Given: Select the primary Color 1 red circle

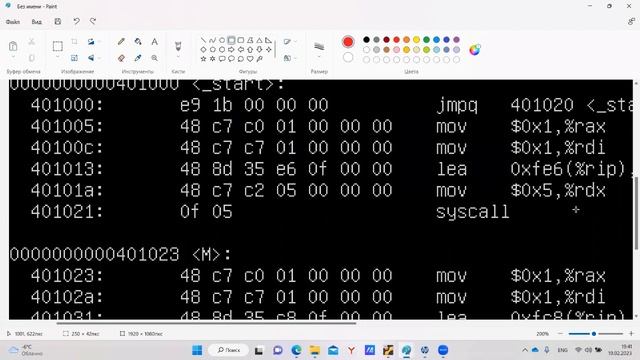Looking at the screenshot, I should (348, 42).
